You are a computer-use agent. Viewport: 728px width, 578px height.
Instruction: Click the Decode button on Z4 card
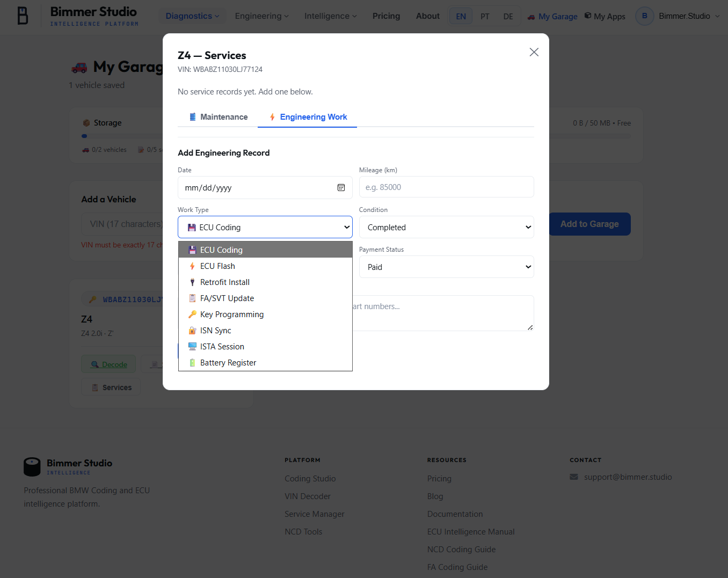coord(108,364)
